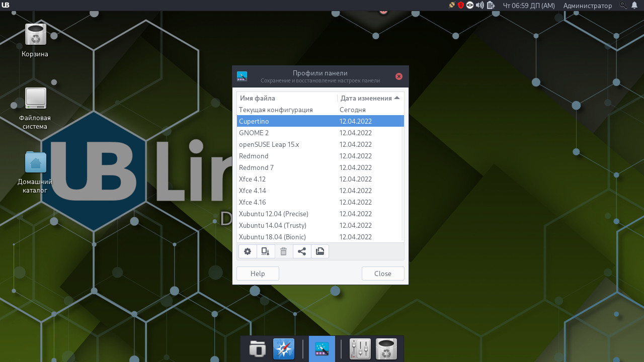Sort by the Дата изменения column header
The width and height of the screenshot is (644, 362).
click(370, 98)
